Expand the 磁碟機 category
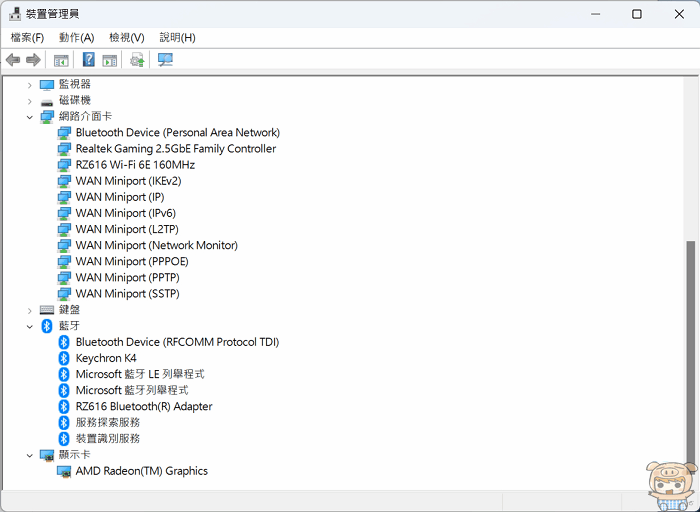Screen dimensions: 700x512 coord(29,101)
